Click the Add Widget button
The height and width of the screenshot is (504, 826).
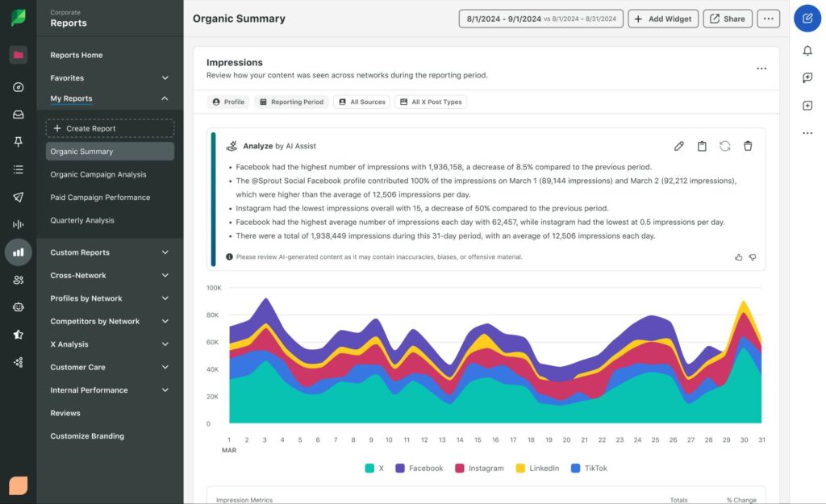click(663, 18)
